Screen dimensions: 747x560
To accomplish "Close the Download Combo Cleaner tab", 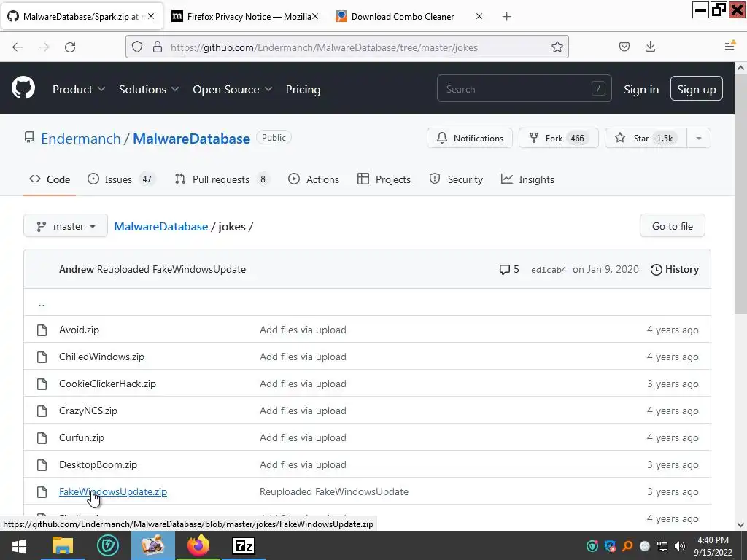I will click(x=479, y=16).
